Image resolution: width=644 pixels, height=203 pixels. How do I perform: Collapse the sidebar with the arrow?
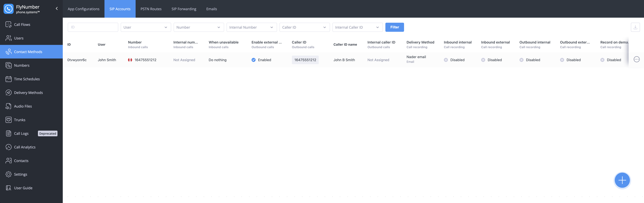pyautogui.click(x=57, y=8)
